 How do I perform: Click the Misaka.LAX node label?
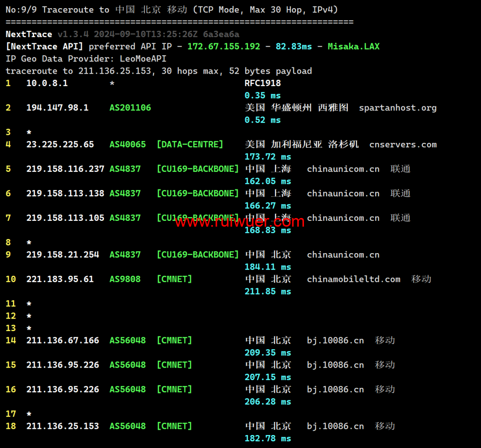354,47
